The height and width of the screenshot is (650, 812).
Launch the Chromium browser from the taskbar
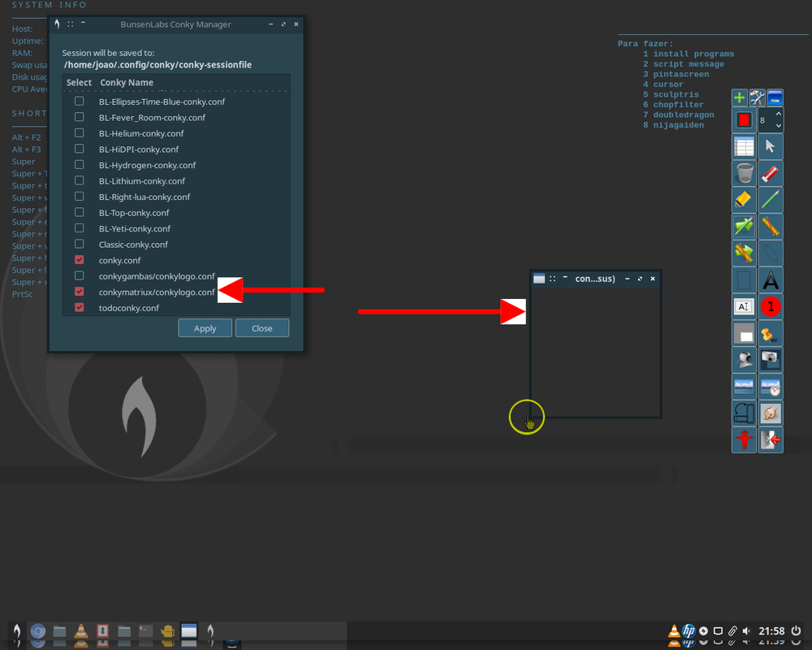[38, 630]
